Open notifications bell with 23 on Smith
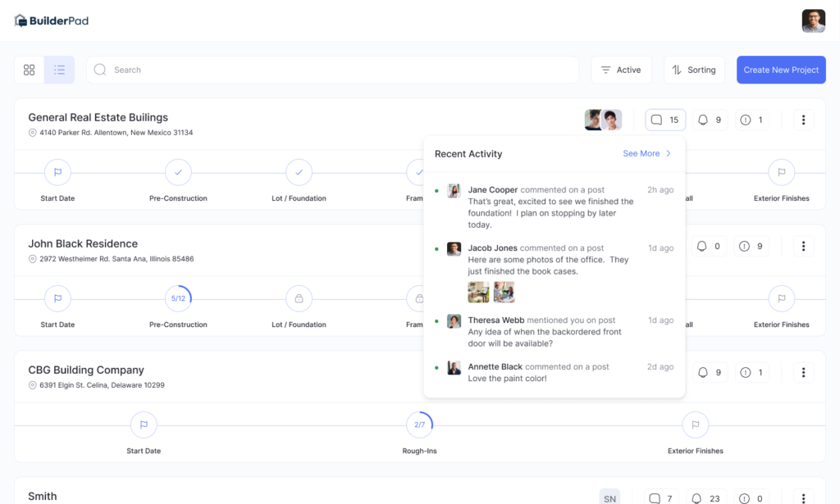The height and width of the screenshot is (504, 840). (706, 497)
